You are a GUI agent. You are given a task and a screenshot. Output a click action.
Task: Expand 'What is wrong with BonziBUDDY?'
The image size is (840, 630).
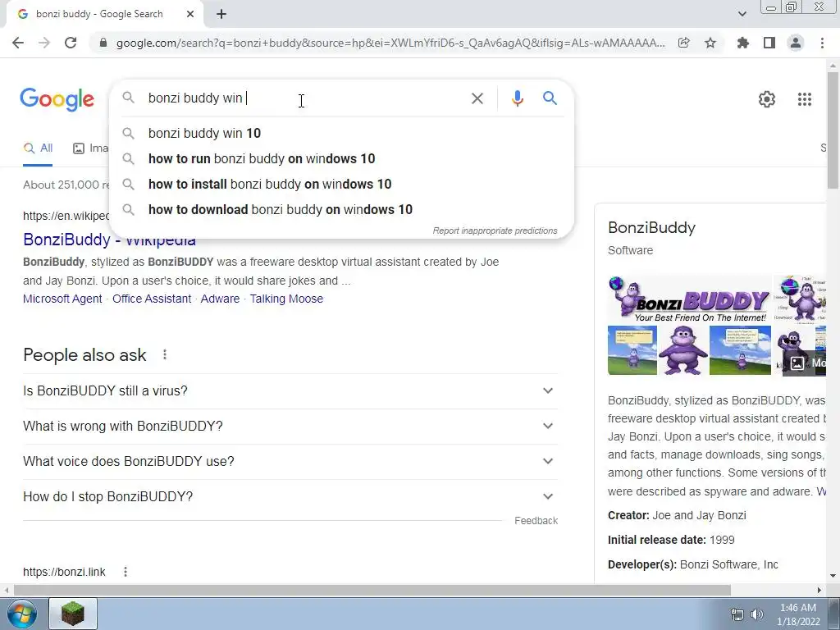[290, 427]
